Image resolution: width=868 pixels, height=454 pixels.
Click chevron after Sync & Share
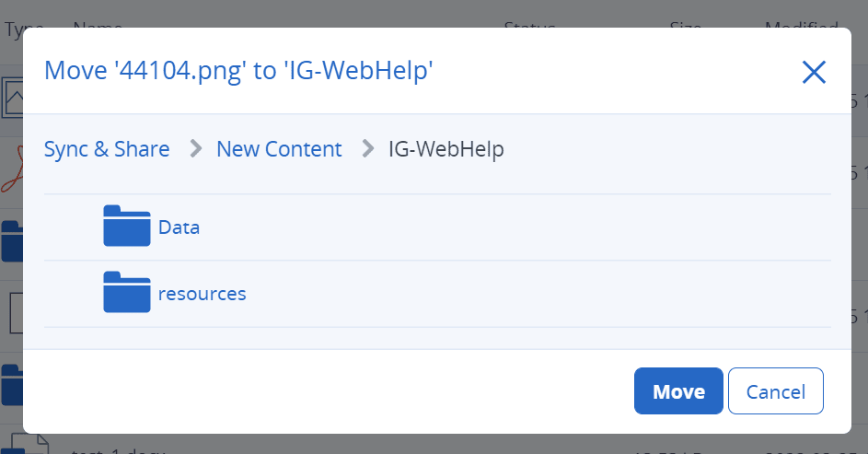[x=195, y=149]
